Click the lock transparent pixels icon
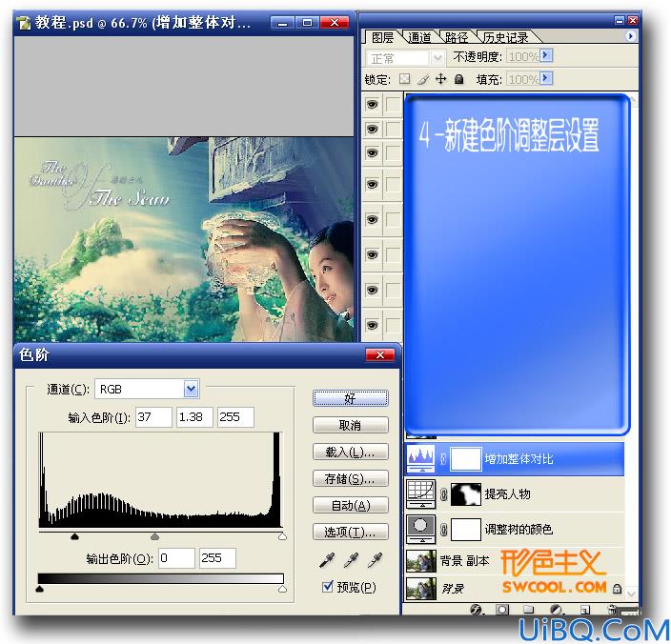The height and width of the screenshot is (644, 671). (x=404, y=79)
